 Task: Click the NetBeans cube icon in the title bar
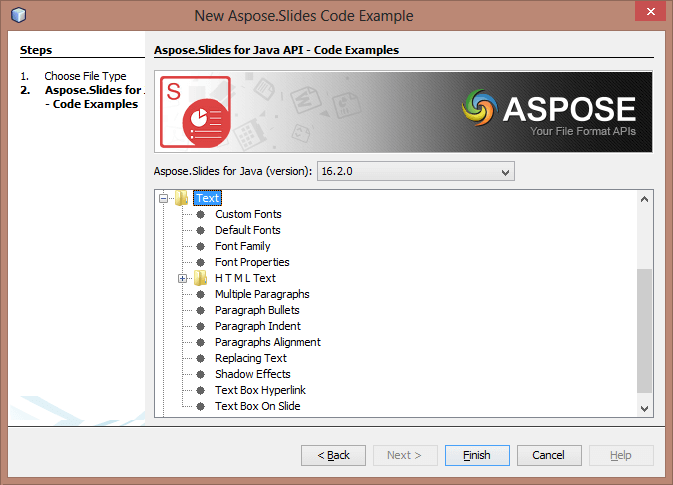pyautogui.click(x=18, y=15)
